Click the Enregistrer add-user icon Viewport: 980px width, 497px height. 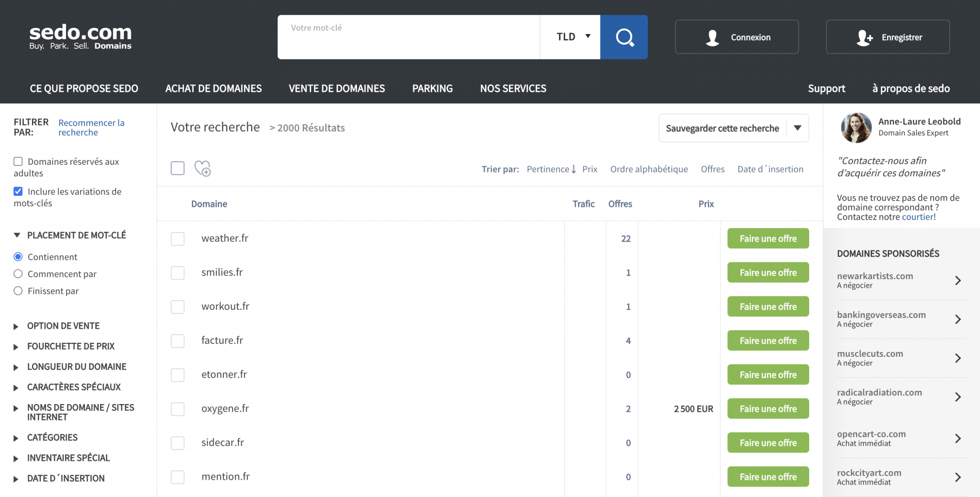pyautogui.click(x=864, y=37)
